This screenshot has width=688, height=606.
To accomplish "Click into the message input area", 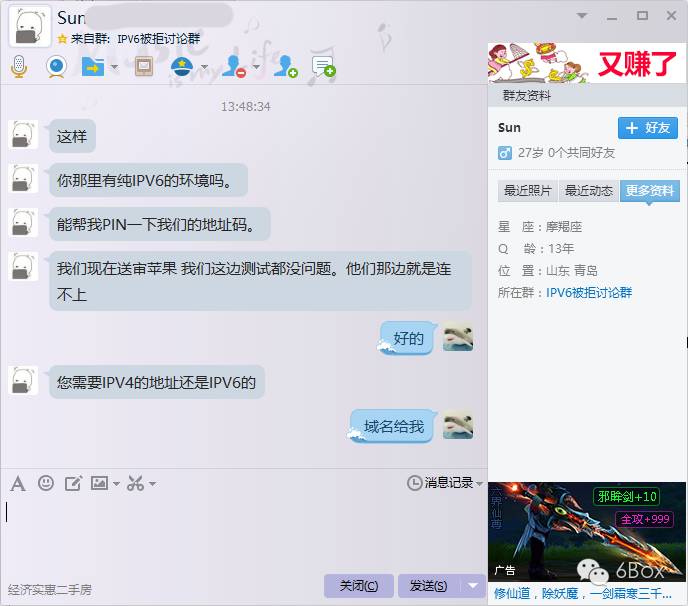I will (x=244, y=533).
